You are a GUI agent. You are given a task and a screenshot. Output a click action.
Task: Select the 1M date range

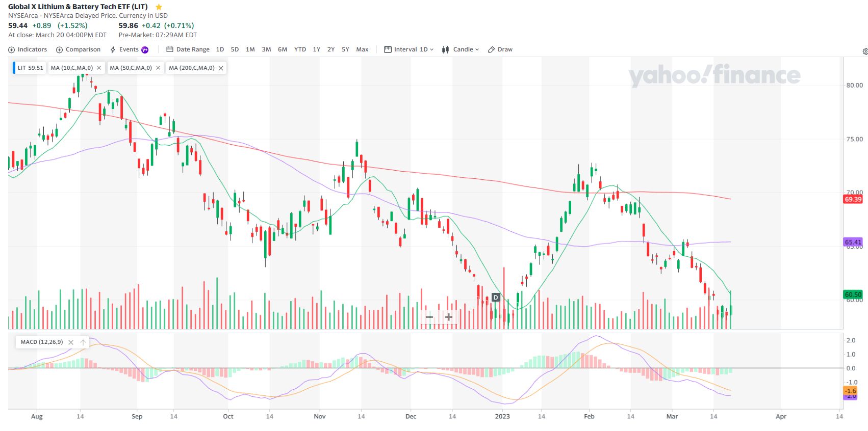coord(250,49)
